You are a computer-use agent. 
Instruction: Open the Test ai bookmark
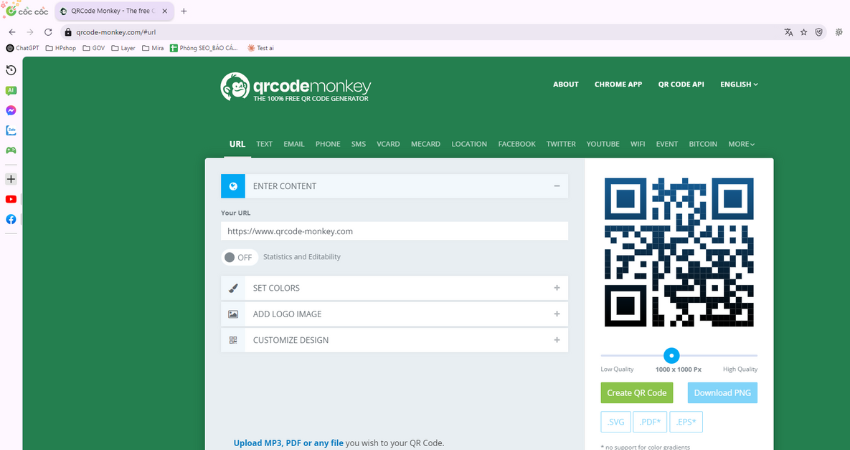tap(261, 48)
